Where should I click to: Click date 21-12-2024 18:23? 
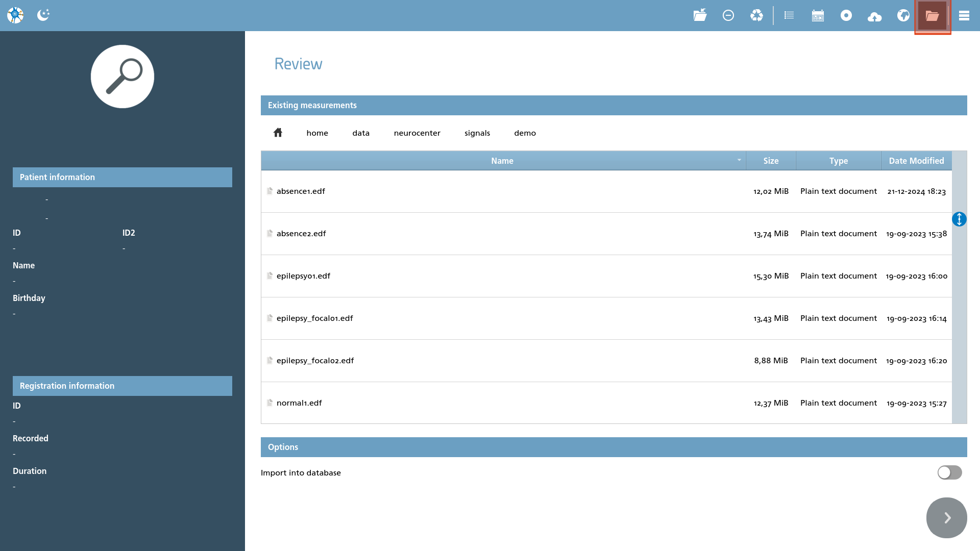click(x=916, y=191)
